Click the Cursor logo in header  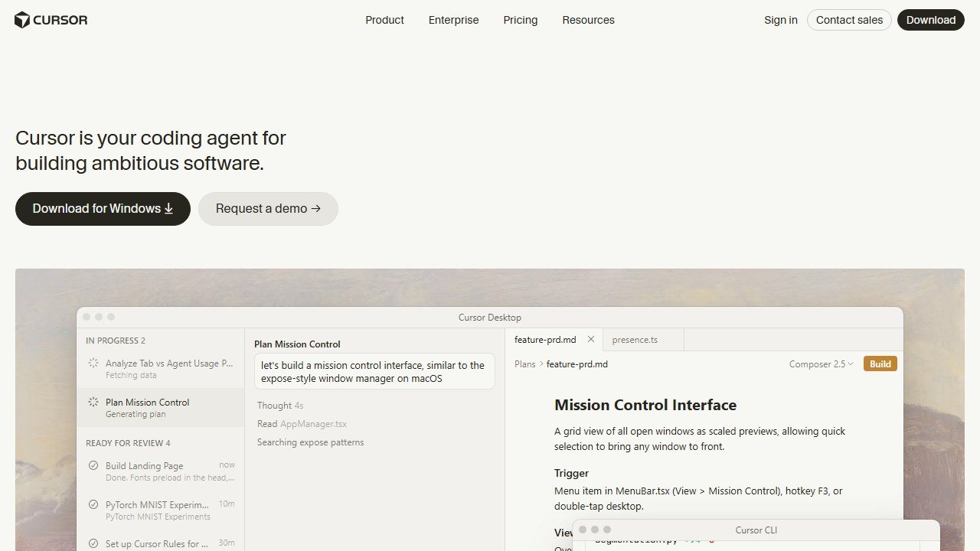tap(51, 20)
